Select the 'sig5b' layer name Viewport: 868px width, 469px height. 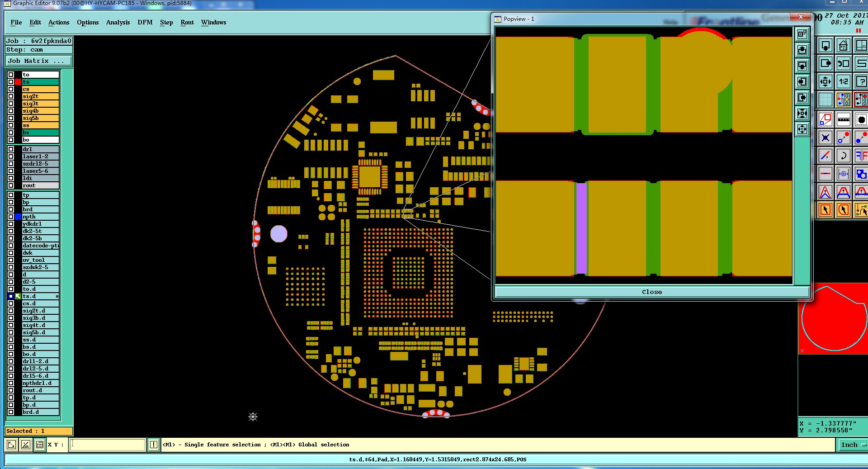click(41, 118)
